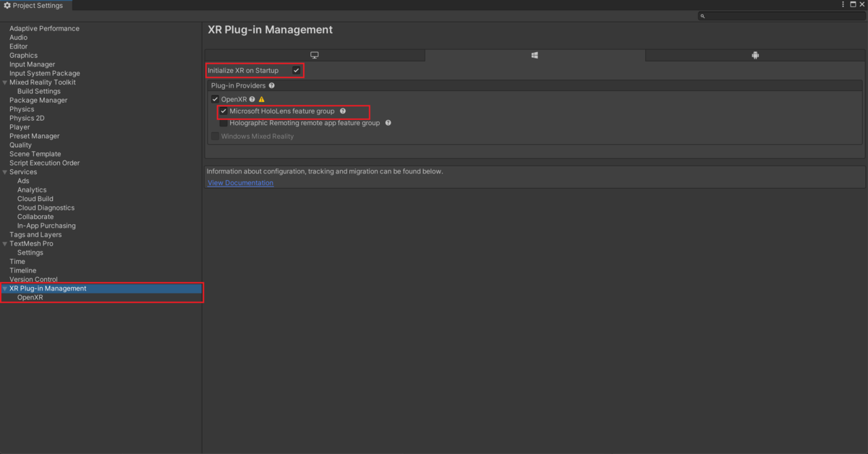
Task: Open Editor settings
Action: (x=18, y=46)
